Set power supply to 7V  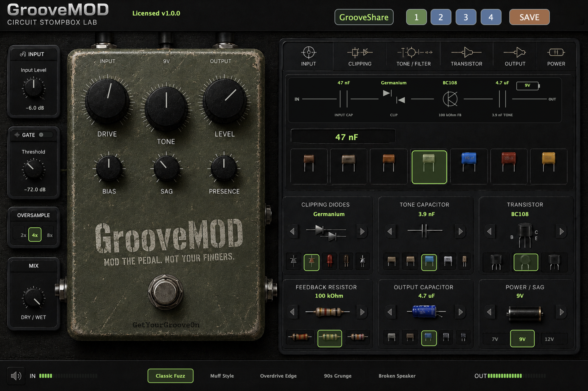[495, 339]
